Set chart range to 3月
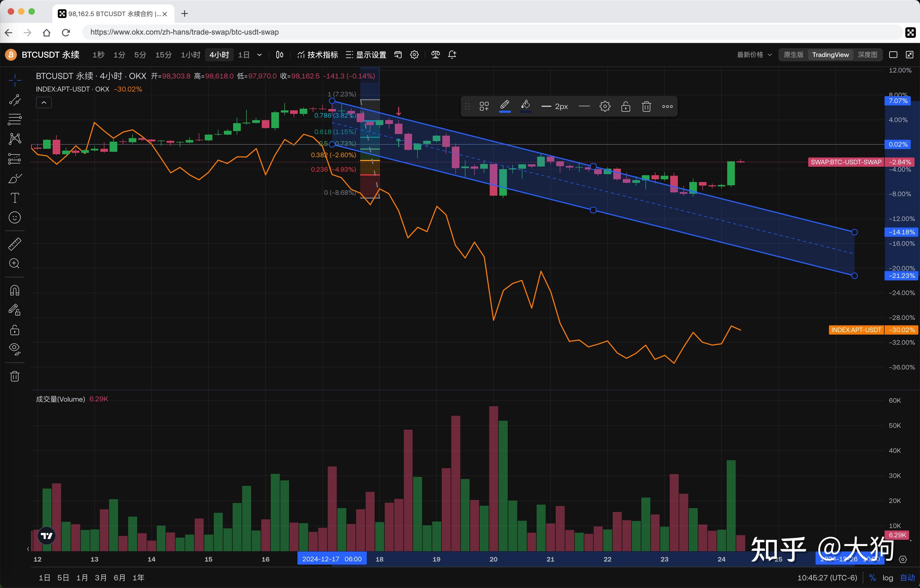 click(101, 578)
